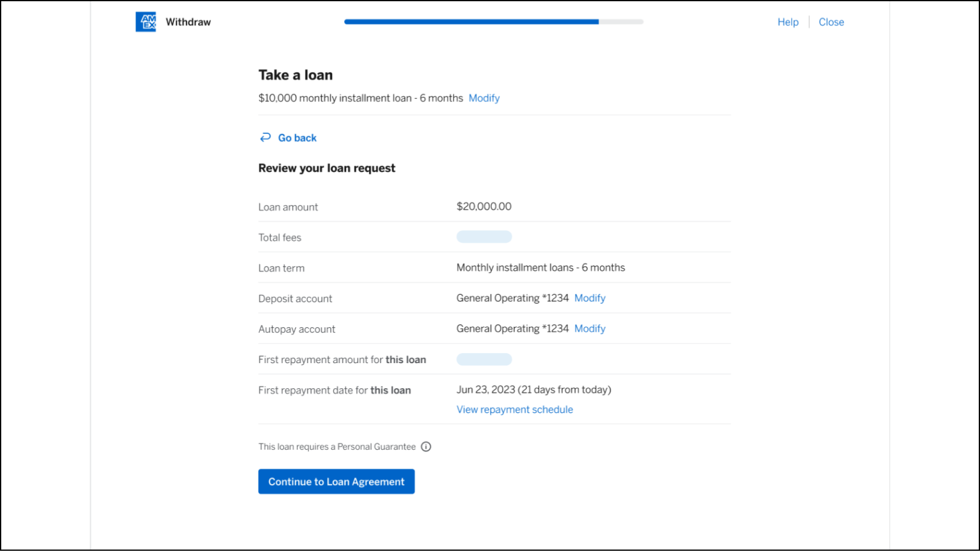Click Autopay account General Operating *1234 value
The height and width of the screenshot is (551, 980).
coord(512,329)
